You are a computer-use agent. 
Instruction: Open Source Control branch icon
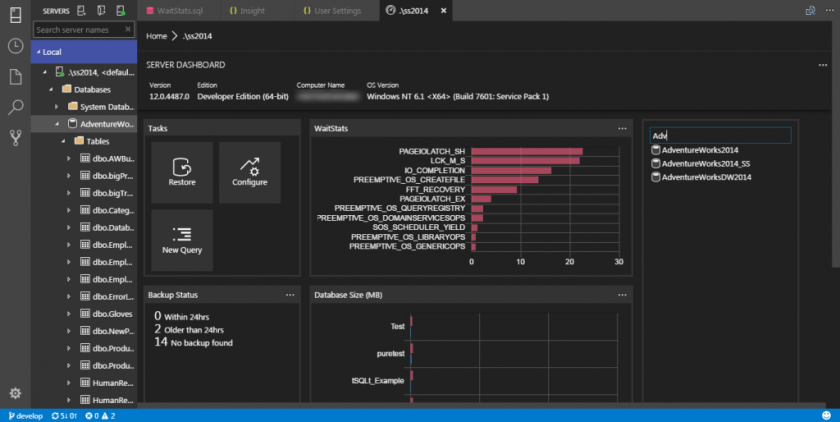click(16, 138)
